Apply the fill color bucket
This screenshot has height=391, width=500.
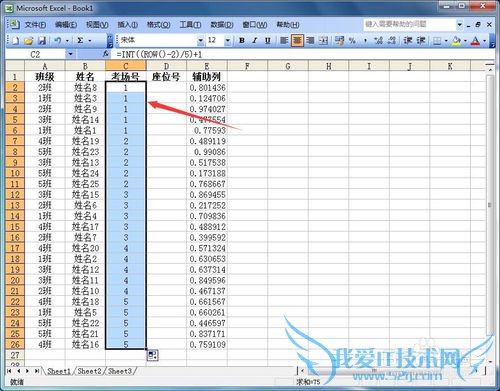(456, 41)
